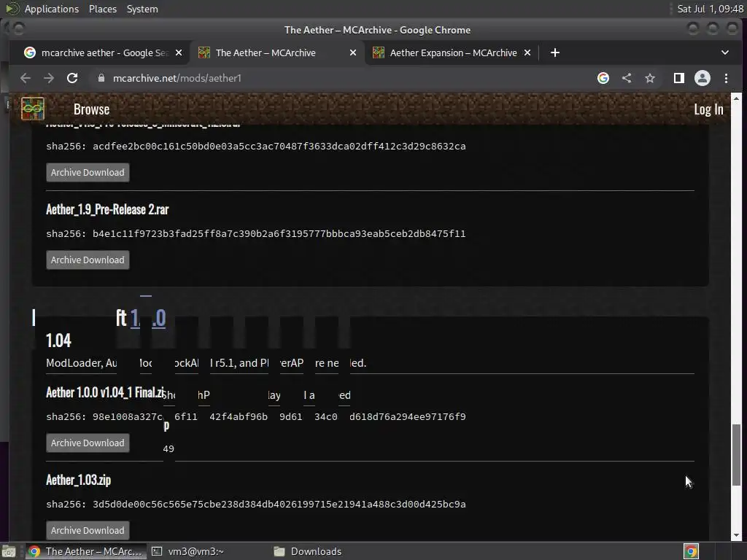Archive Download for Aether_1.03.zip
The height and width of the screenshot is (560, 747).
coord(88,531)
